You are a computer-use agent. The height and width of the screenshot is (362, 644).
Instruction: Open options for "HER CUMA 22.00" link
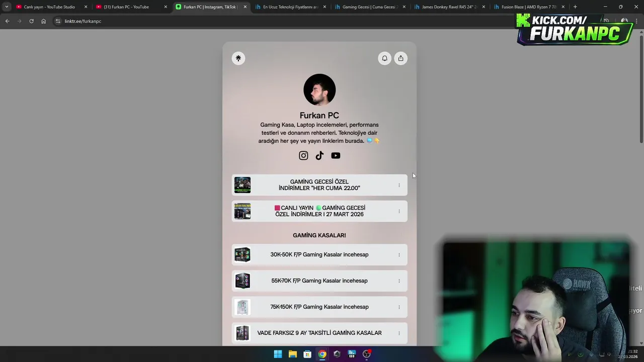(x=399, y=185)
